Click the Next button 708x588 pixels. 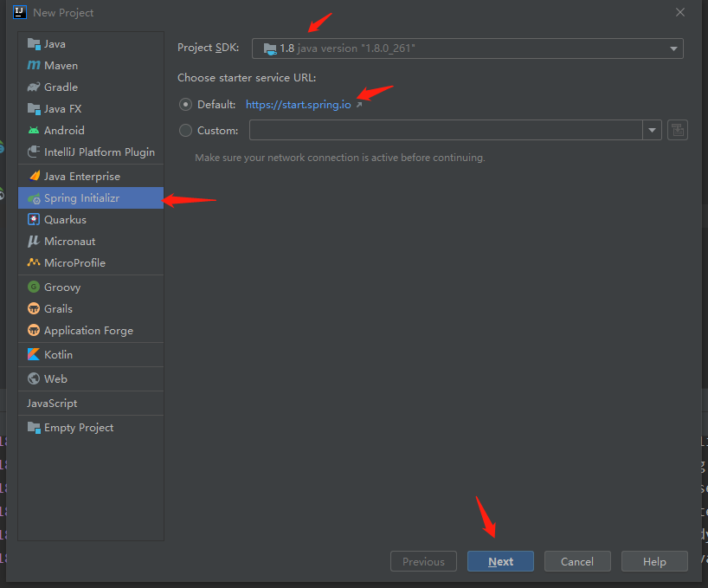(500, 561)
